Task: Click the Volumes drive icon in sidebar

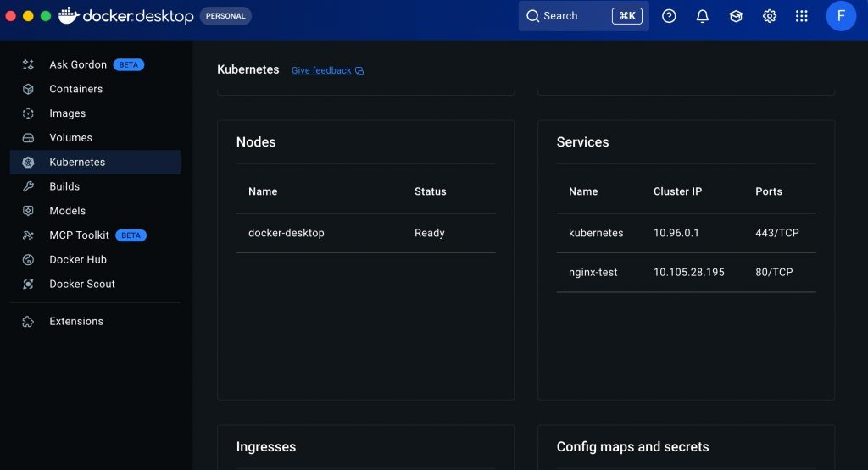Action: (x=28, y=138)
